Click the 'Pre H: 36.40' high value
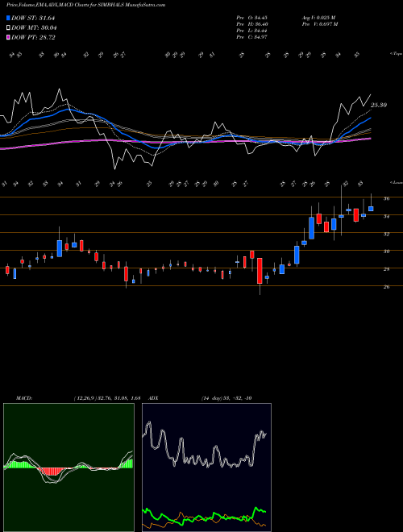The image size is (403, 532). [x=252, y=24]
